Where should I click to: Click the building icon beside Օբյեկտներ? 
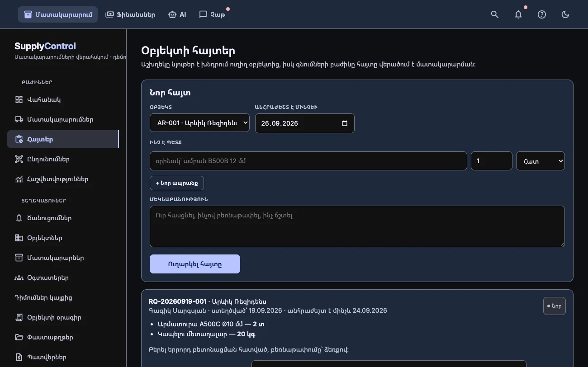[19, 238]
